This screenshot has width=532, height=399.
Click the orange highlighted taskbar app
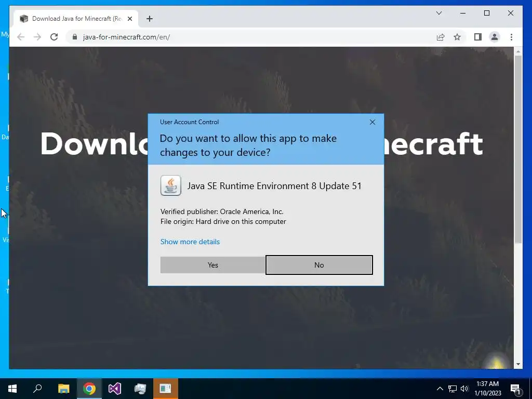(166, 389)
